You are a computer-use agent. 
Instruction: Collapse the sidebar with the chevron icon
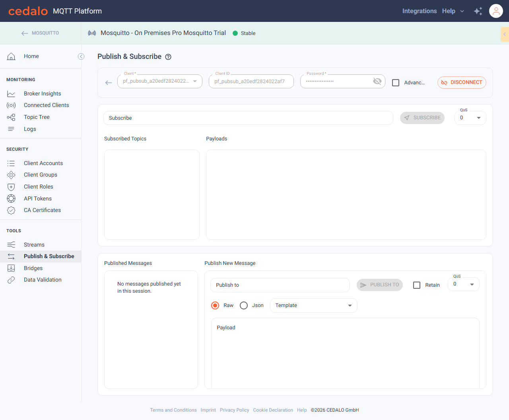pyautogui.click(x=81, y=56)
